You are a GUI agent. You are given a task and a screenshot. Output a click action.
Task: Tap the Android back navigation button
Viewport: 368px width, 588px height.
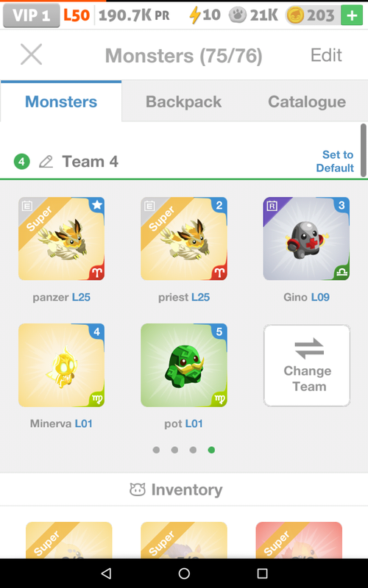(106, 573)
